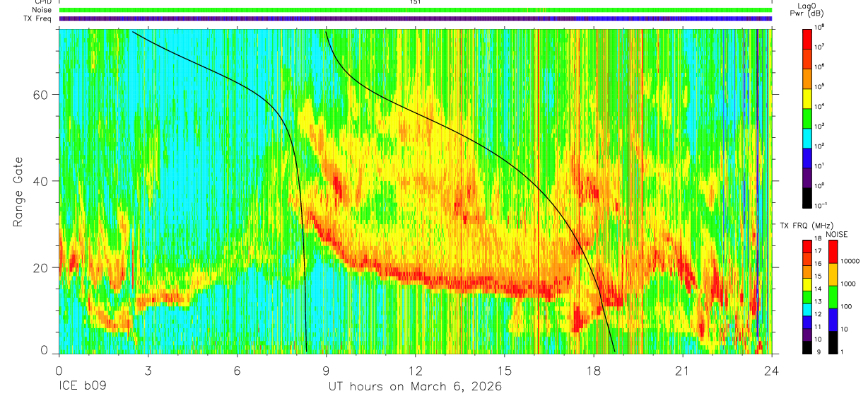Pick the blue segment of the TX FRQ colorbar
The height and width of the screenshot is (401, 868).
pos(807,322)
